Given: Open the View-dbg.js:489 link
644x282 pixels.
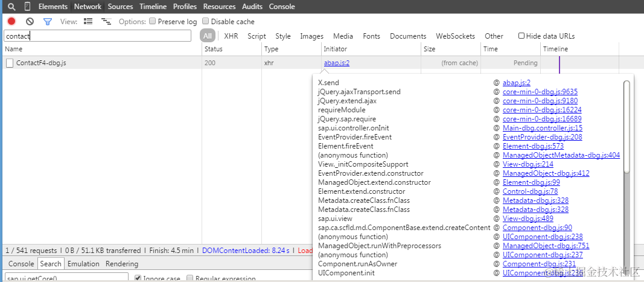Looking at the screenshot, I should coord(528,218).
